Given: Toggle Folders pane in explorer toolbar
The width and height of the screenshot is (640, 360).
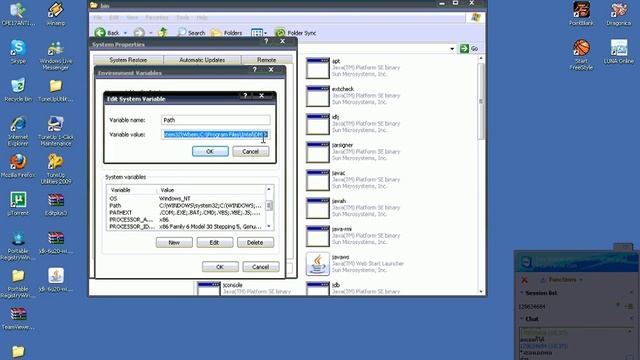Looking at the screenshot, I should click(227, 33).
